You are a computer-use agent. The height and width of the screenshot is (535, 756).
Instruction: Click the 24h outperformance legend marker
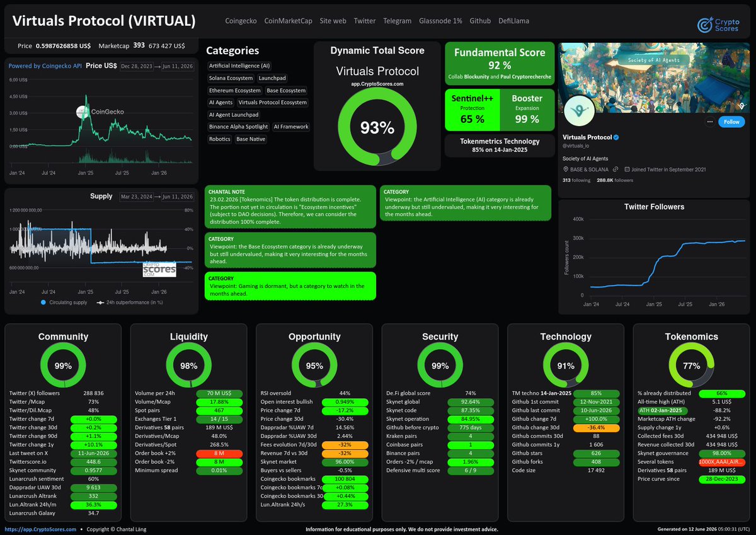(100, 303)
